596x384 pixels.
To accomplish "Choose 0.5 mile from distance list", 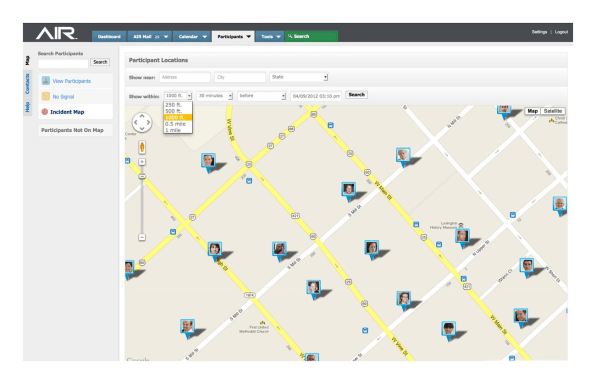I will 178,124.
